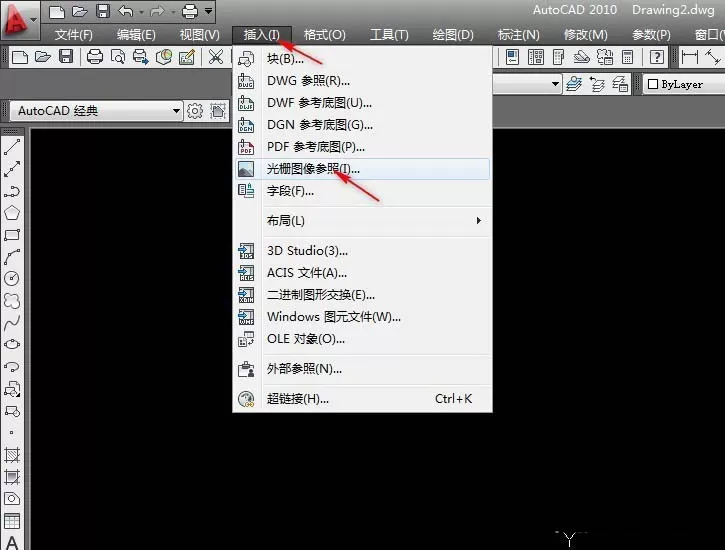Click Undo in the quick access toolbar

click(x=126, y=11)
